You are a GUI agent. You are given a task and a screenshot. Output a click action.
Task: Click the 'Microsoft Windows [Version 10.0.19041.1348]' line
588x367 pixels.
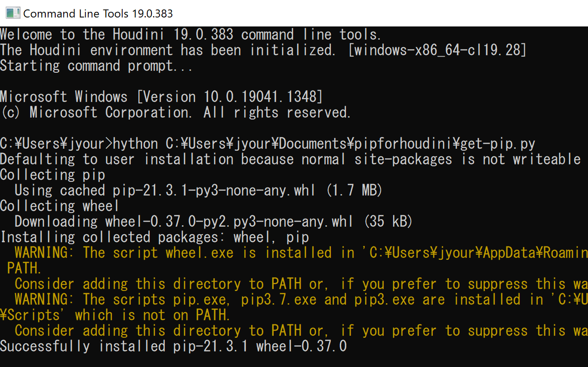pos(161,97)
